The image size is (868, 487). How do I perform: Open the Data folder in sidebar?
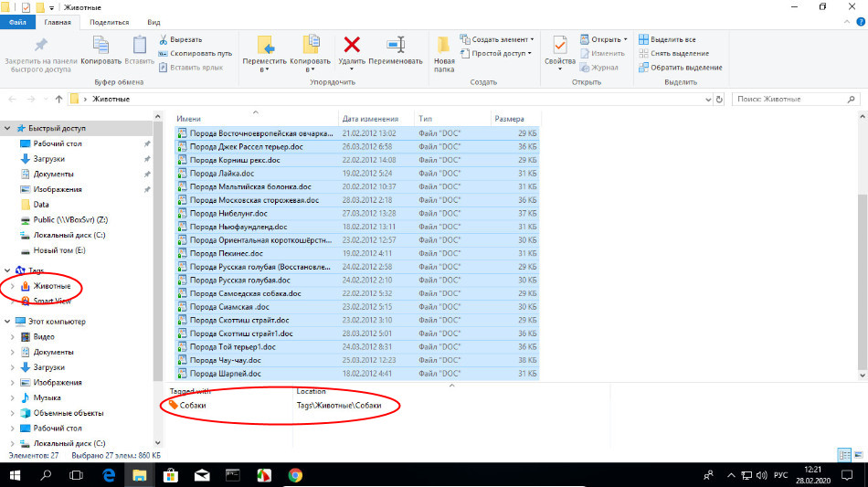(40, 204)
